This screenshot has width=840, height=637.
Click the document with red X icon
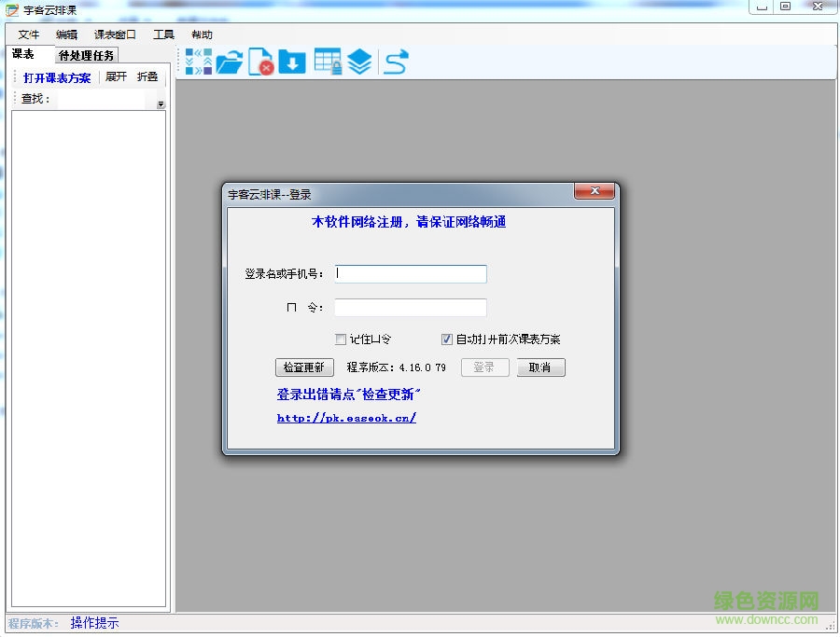coord(260,62)
